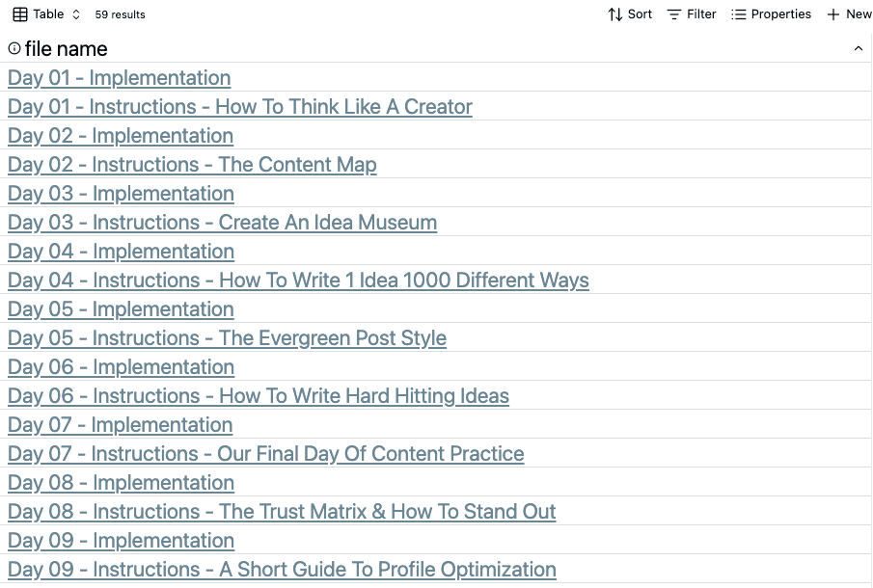Open Day 02 - Instructions - The Content Map

[192, 165]
